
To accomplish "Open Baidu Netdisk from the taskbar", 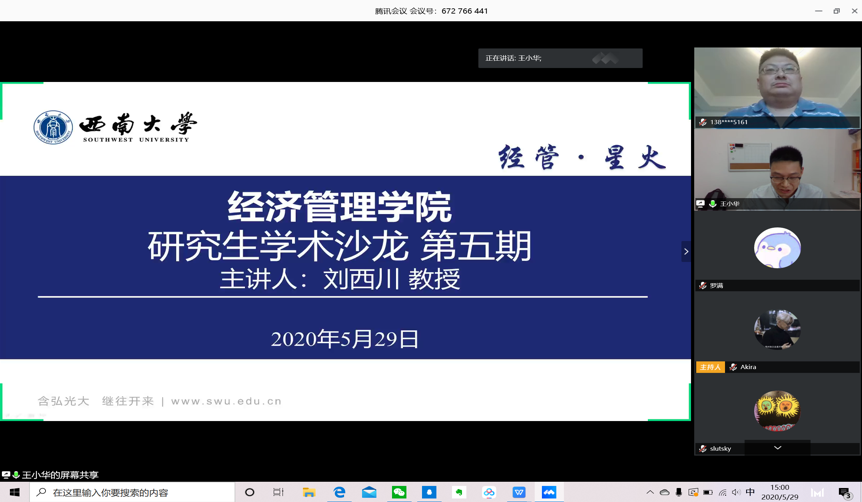I will (489, 492).
